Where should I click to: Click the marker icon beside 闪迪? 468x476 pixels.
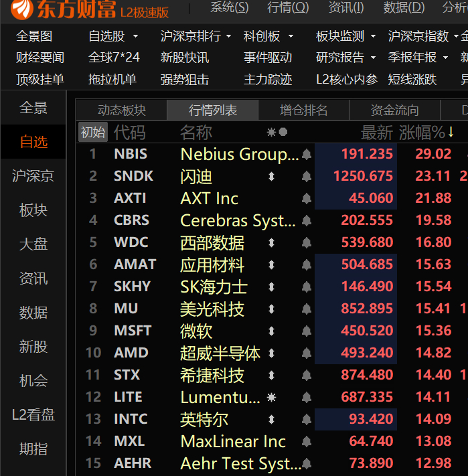[x=271, y=176]
